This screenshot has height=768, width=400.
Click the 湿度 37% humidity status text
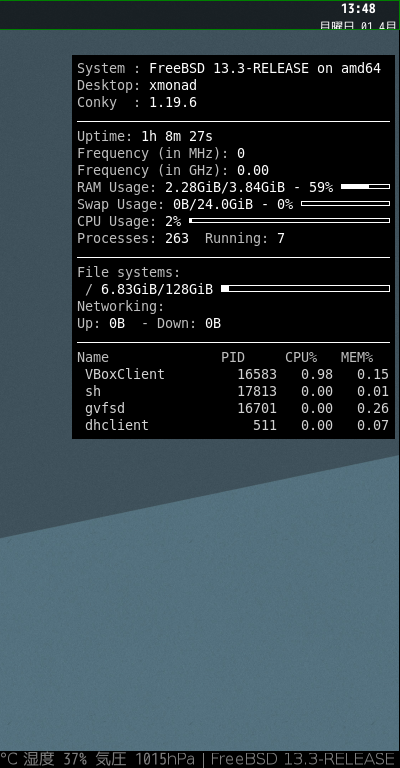(55, 760)
